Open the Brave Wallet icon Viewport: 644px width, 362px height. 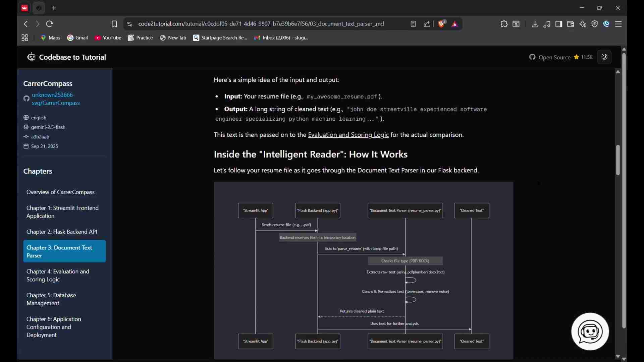point(571,24)
